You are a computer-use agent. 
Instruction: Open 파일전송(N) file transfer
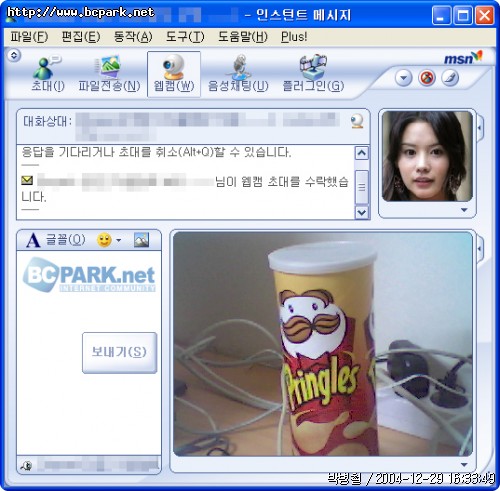[109, 74]
